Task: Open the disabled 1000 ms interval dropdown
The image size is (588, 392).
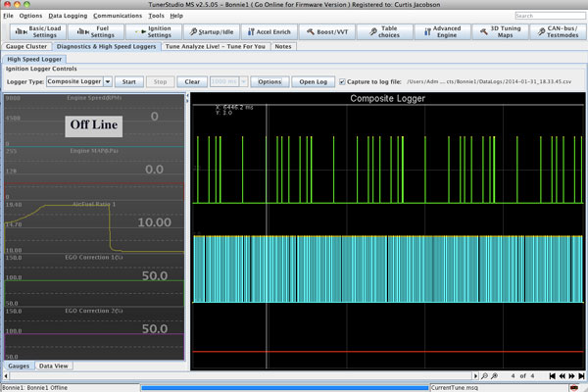Action: (243, 81)
